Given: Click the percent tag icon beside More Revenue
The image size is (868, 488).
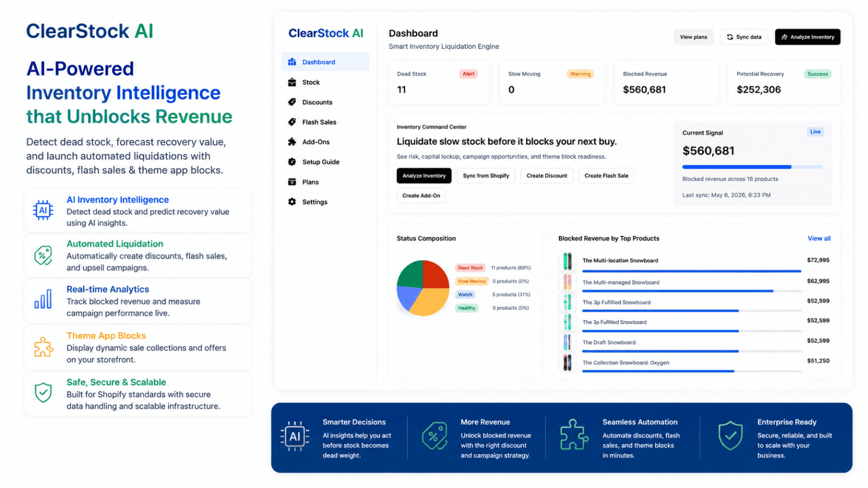Looking at the screenshot, I should point(435,435).
